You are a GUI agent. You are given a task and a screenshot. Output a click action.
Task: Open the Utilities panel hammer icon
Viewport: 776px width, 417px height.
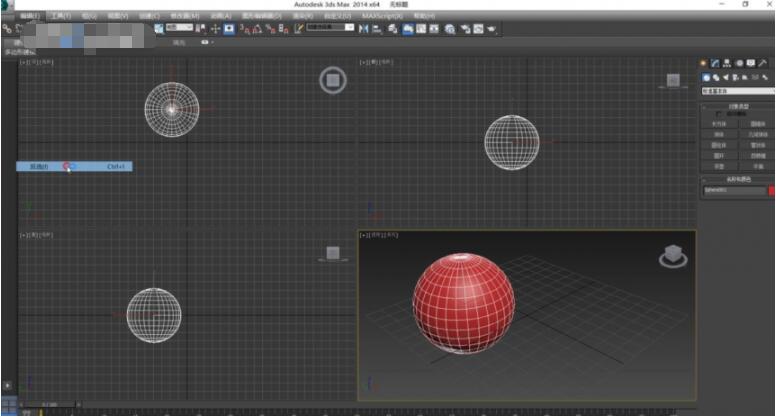point(762,63)
